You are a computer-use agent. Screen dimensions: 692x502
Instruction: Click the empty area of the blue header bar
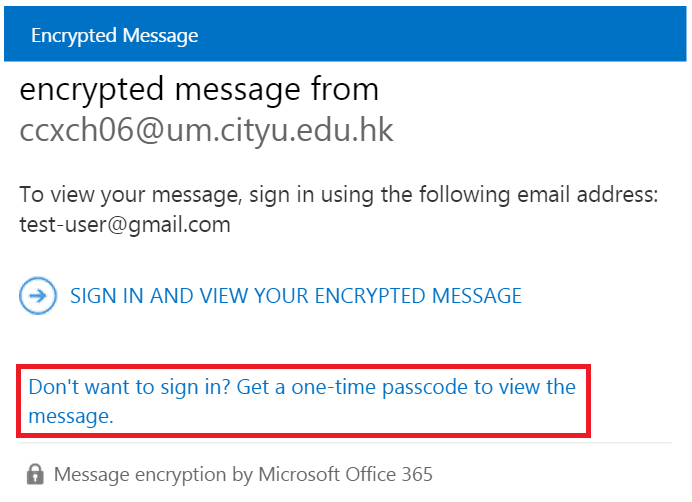pyautogui.click(x=450, y=36)
